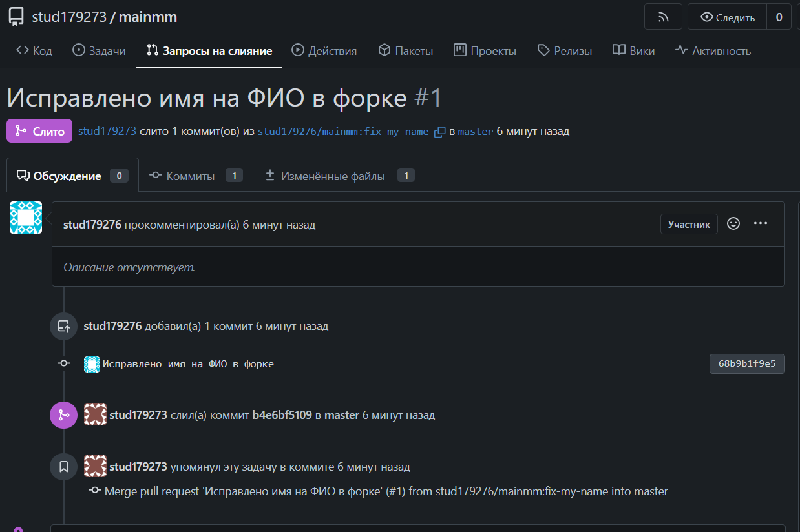Click stud179276 avatar beside the comment

point(26,218)
